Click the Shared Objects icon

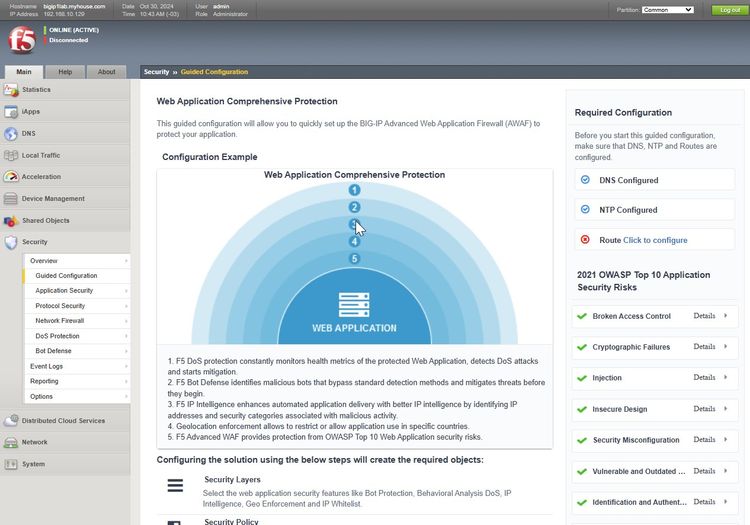(11, 220)
